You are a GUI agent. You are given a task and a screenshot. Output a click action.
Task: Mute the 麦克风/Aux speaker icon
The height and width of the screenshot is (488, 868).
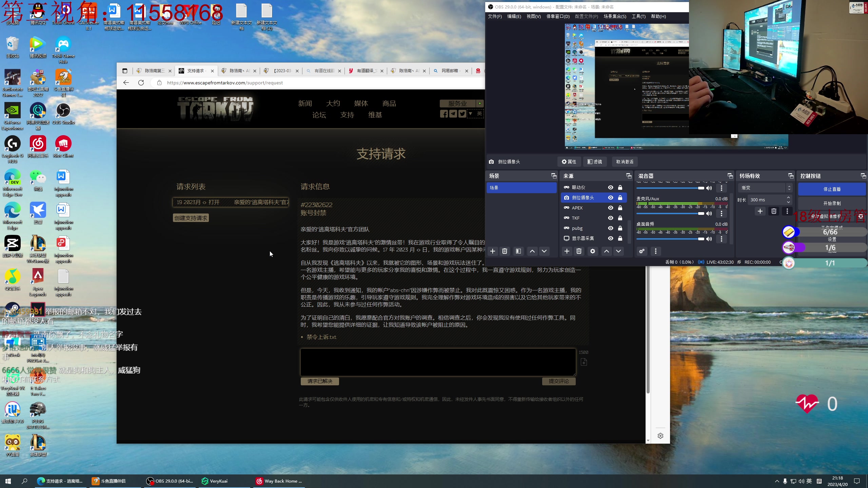click(x=709, y=213)
